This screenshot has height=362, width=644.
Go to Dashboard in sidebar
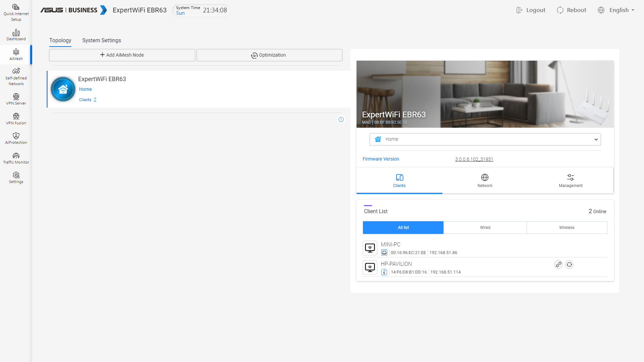pyautogui.click(x=16, y=35)
